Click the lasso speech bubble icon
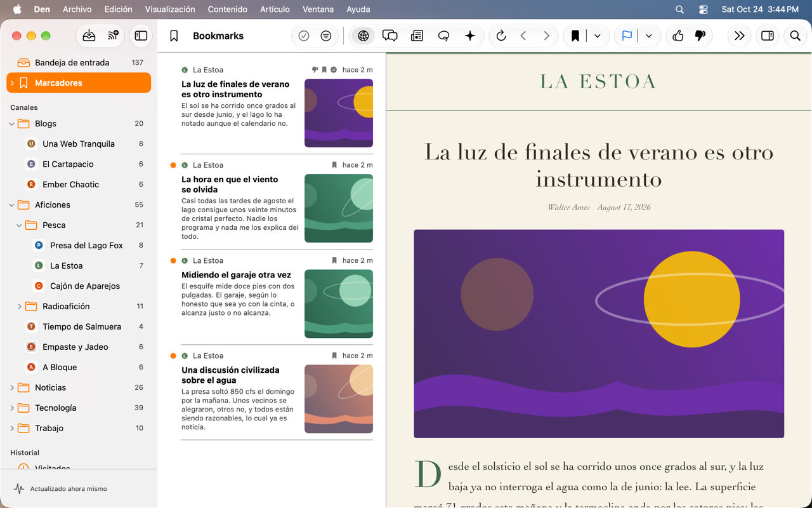This screenshot has width=812, height=508. tap(443, 36)
